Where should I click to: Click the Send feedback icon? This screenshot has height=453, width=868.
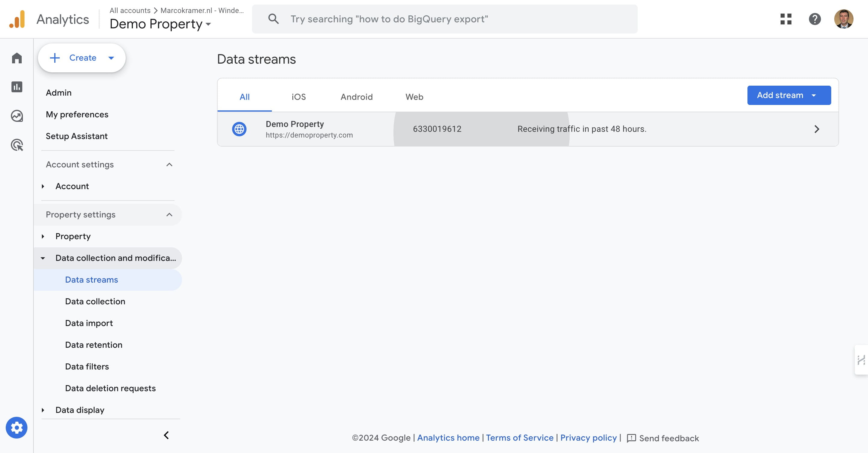[631, 438]
